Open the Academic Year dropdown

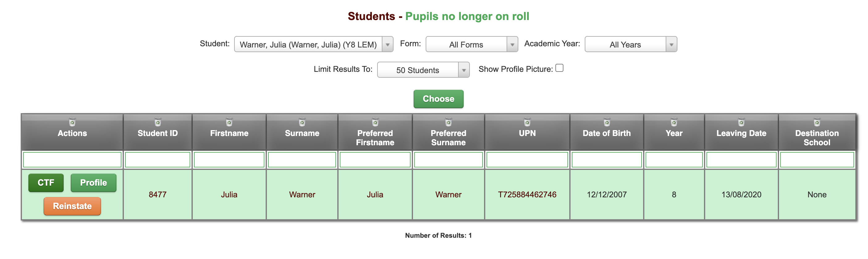(x=630, y=44)
